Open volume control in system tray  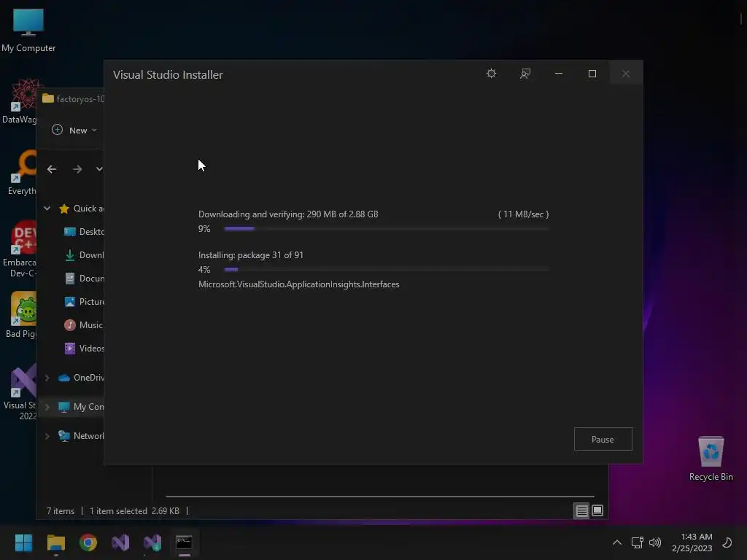coord(655,542)
